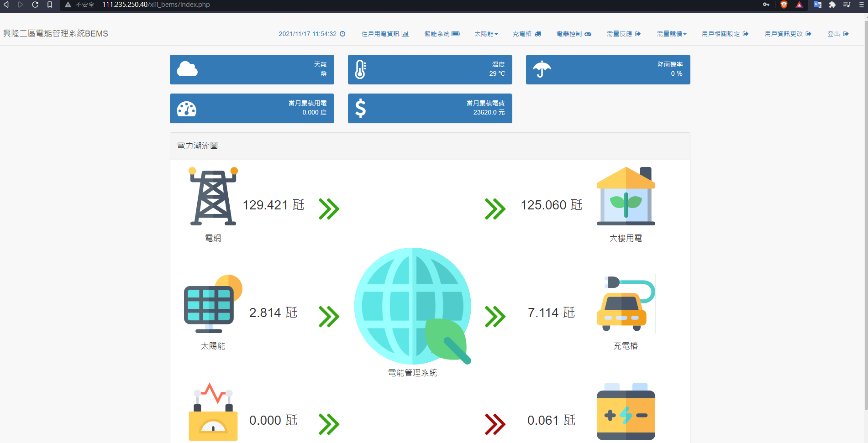Open the 太陽能 dropdown menu
This screenshot has width=868, height=443.
click(486, 34)
